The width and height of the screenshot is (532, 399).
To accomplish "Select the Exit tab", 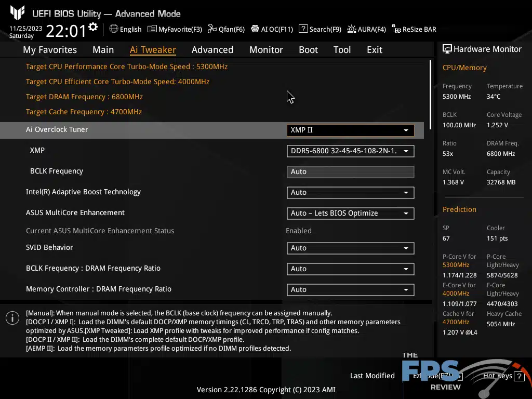I will tap(375, 50).
